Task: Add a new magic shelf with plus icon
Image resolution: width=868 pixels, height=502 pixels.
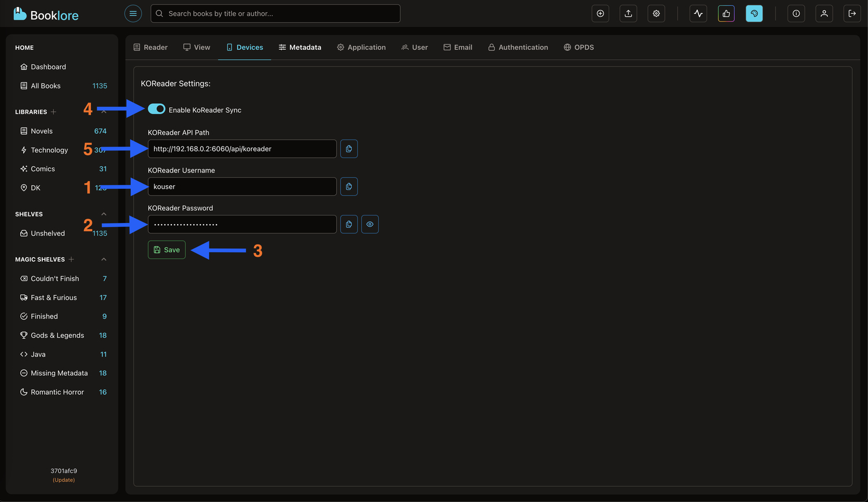Action: click(x=71, y=259)
